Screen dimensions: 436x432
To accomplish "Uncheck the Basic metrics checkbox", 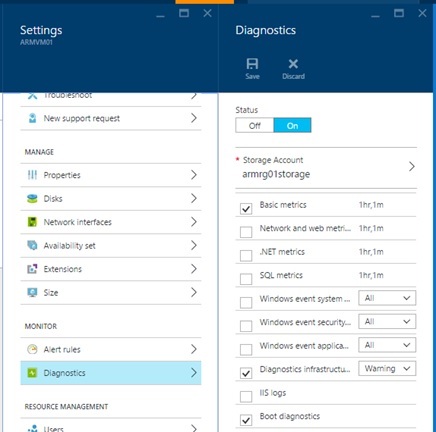I will click(x=246, y=209).
